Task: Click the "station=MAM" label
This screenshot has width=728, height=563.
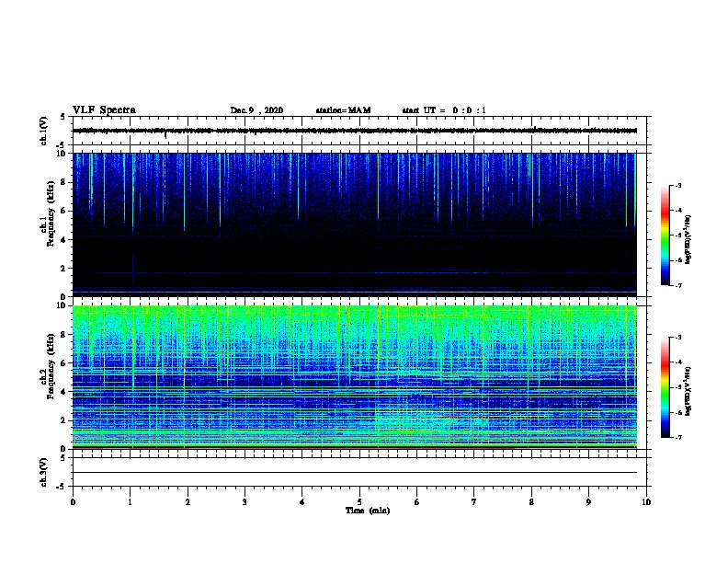Action: coord(343,110)
